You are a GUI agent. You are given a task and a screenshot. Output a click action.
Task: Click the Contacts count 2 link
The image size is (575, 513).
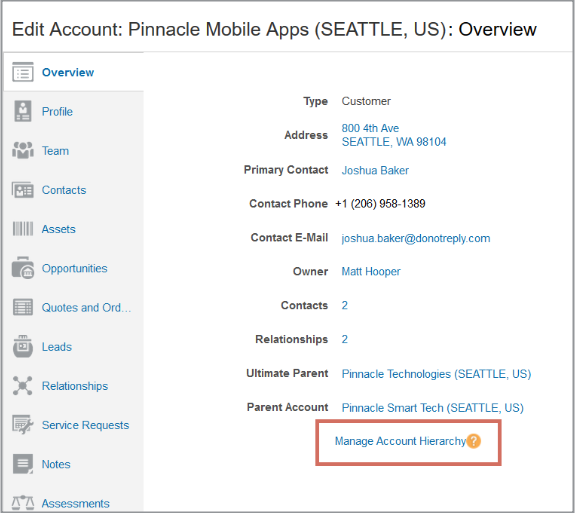click(345, 305)
